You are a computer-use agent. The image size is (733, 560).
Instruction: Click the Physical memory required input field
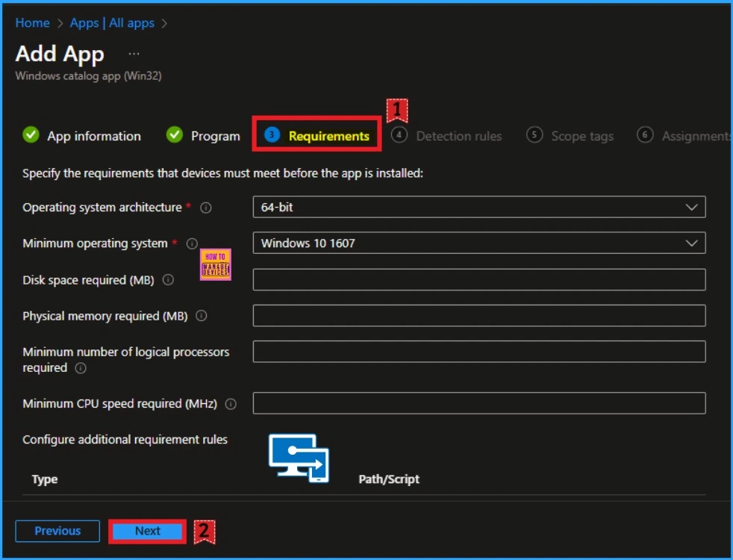click(479, 316)
